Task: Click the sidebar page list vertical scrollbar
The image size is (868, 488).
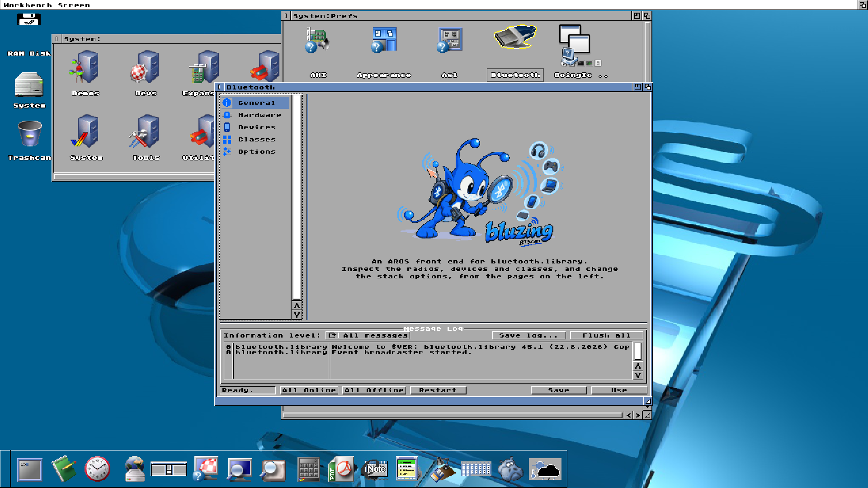Action: pos(297,197)
